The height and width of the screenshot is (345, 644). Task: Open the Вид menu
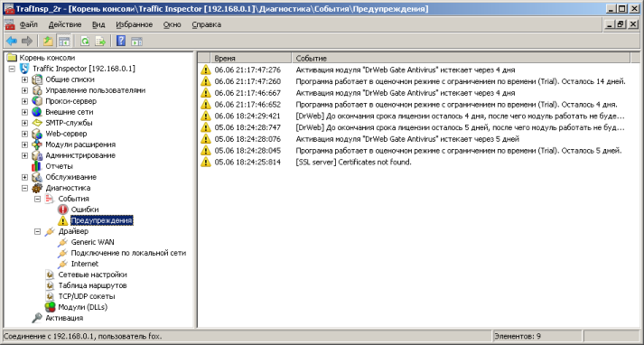click(x=98, y=24)
